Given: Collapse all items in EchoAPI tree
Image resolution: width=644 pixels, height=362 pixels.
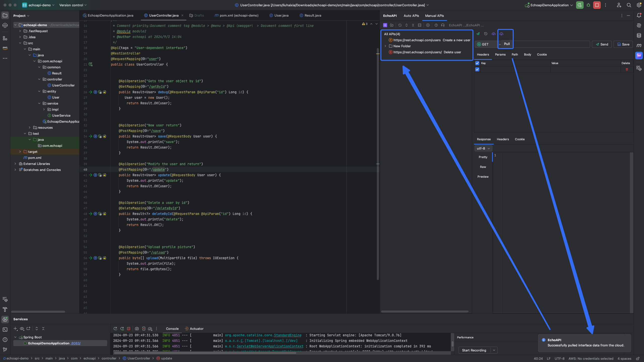Looking at the screenshot, I should (413, 25).
